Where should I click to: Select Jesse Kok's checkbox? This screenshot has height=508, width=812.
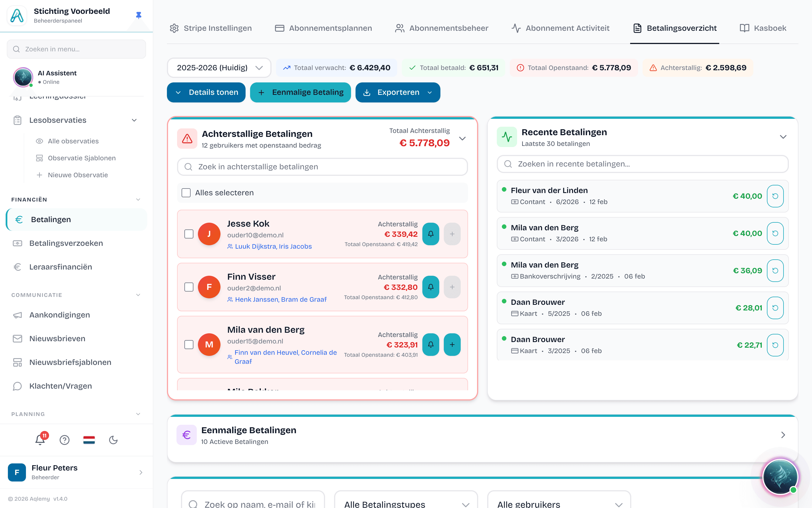click(189, 234)
